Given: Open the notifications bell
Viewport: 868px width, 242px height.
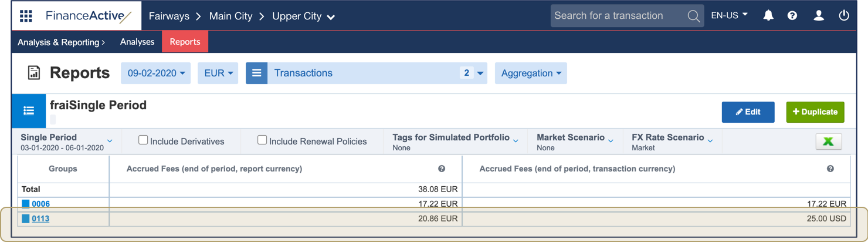Looking at the screenshot, I should (768, 16).
